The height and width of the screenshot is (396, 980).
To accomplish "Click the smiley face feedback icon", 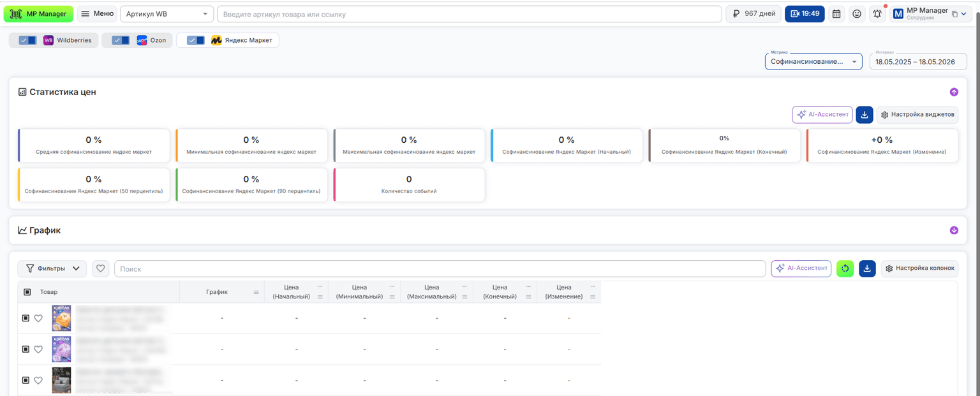I will click(857, 14).
